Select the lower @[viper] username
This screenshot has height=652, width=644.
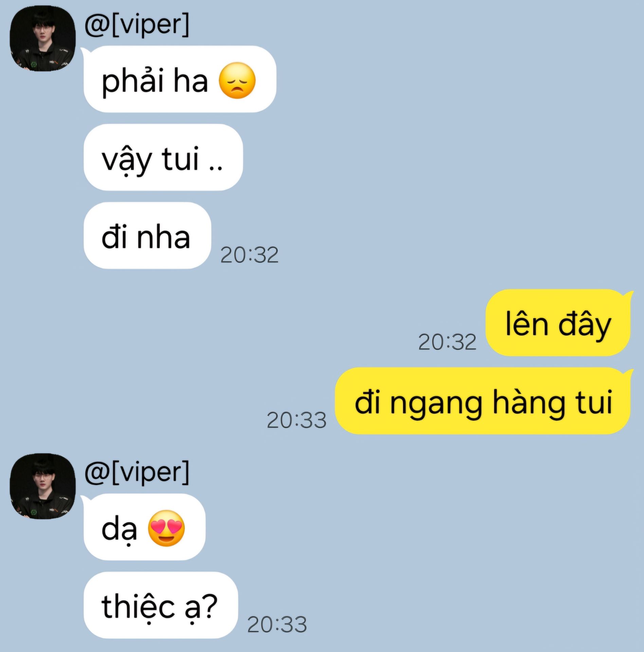[137, 472]
